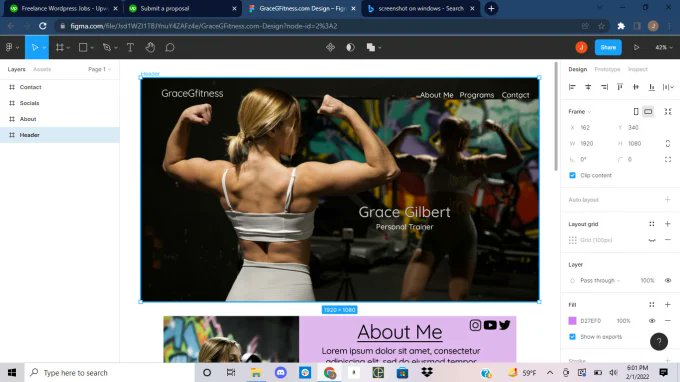Toggle fill visibility eye icon
Screen dimensions: 680x382
tap(652, 320)
